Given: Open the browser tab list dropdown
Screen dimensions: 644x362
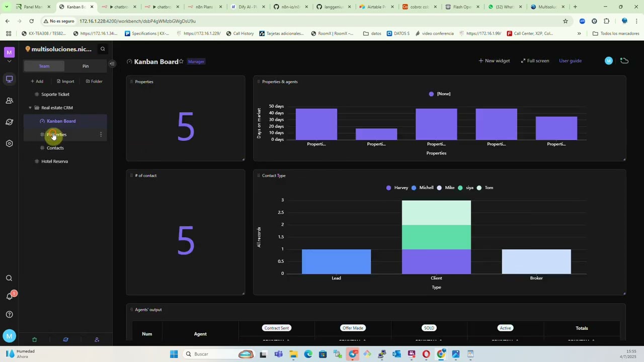Looking at the screenshot, I should [6, 7].
